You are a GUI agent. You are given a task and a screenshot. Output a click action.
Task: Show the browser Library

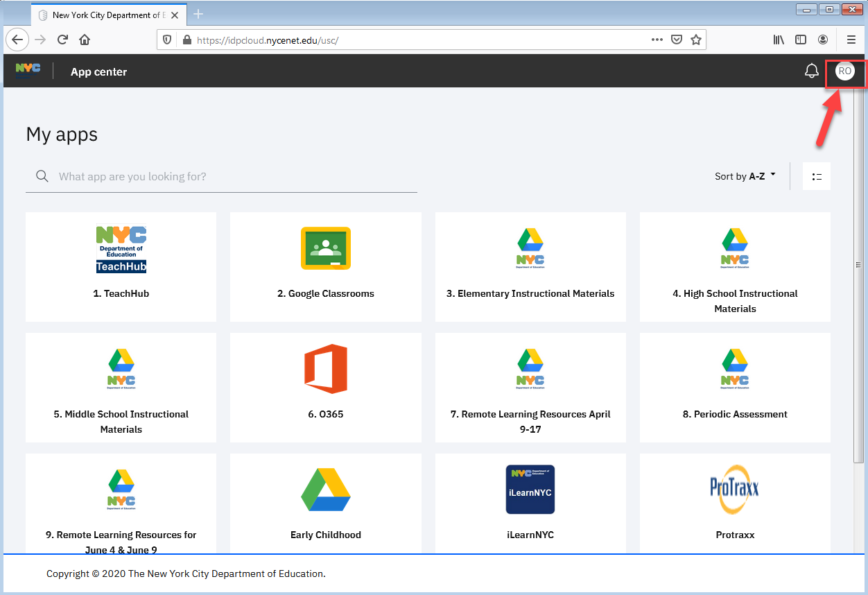779,40
